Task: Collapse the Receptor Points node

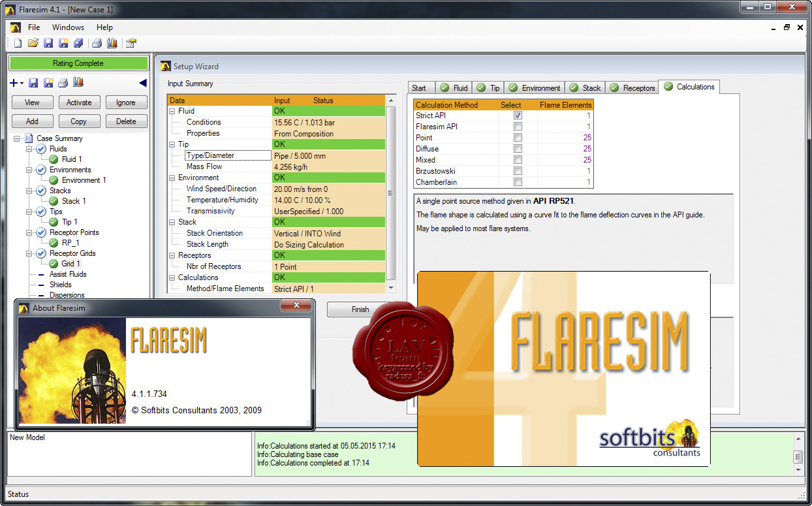Action: coord(29,232)
